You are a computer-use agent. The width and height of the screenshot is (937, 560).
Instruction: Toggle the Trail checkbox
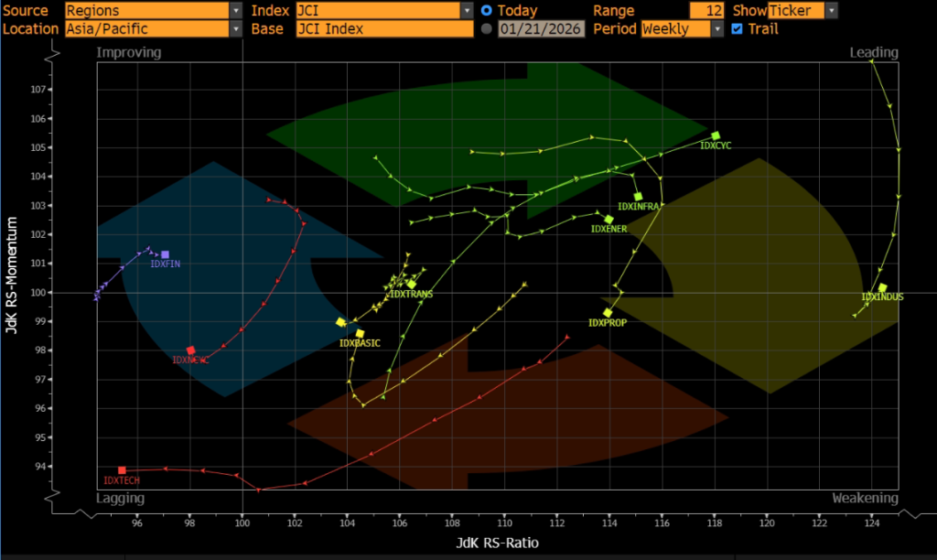[738, 28]
